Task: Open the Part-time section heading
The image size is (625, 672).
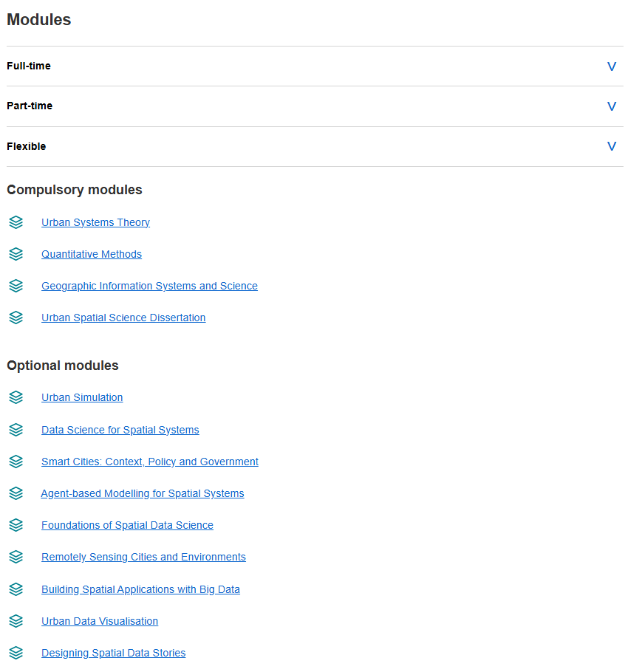Action: pos(30,106)
